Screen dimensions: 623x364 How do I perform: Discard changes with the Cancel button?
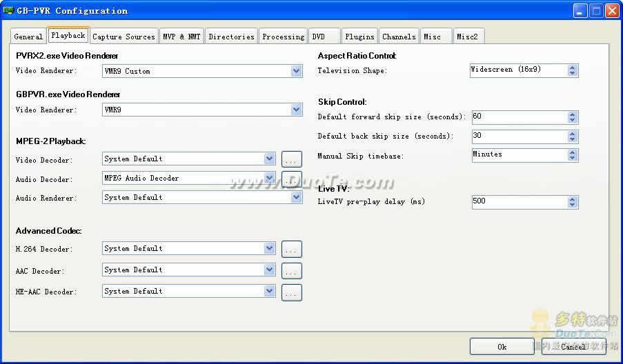(x=574, y=347)
